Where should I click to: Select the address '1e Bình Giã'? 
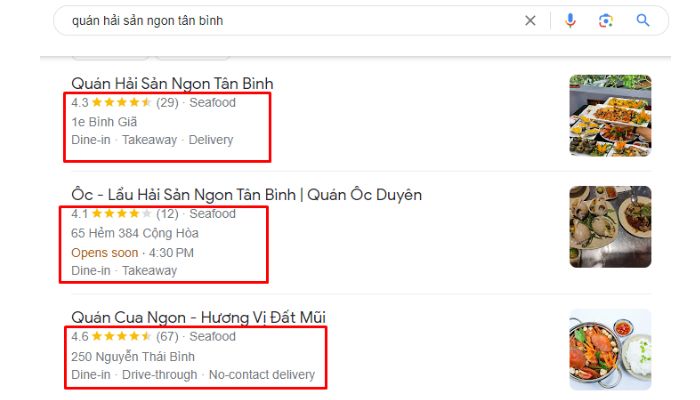click(104, 122)
